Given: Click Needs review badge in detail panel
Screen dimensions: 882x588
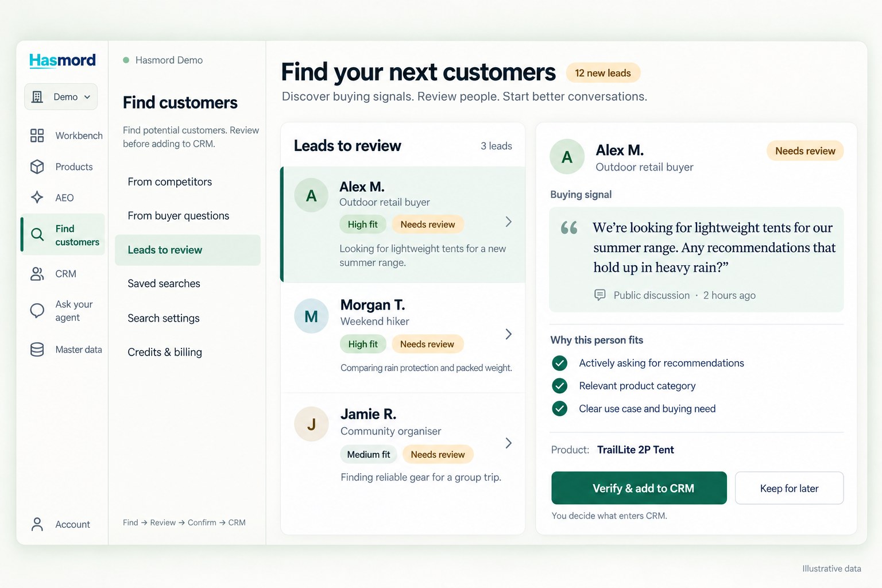Looking at the screenshot, I should (805, 151).
